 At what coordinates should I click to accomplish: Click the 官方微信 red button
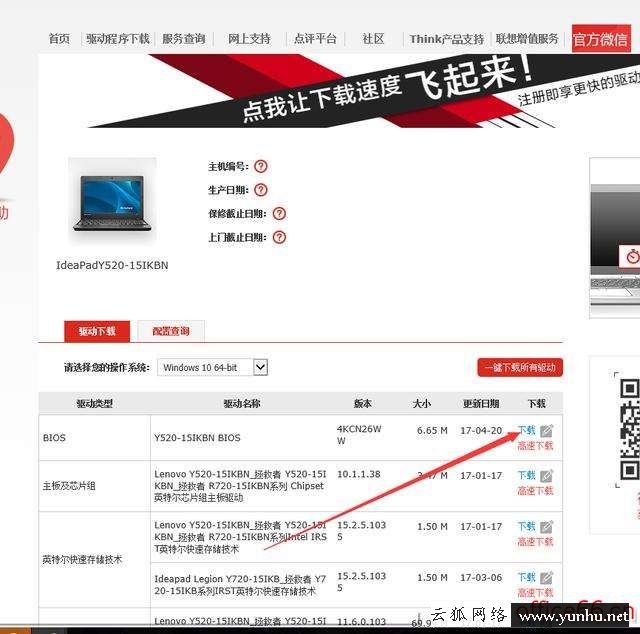pyautogui.click(x=601, y=39)
